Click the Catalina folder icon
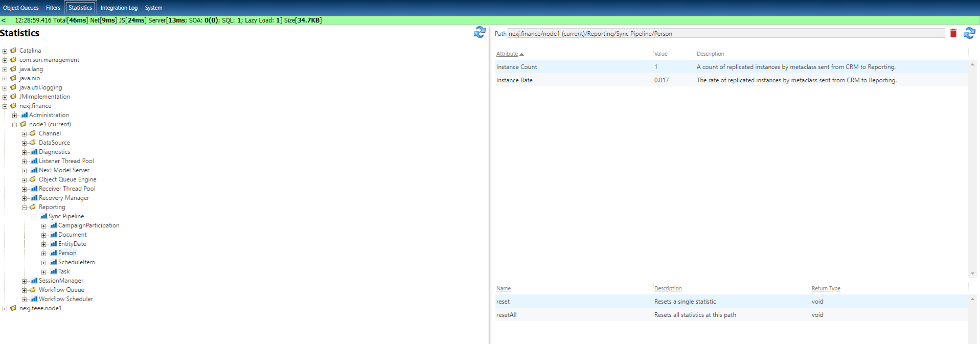This screenshot has height=344, width=980. point(14,51)
